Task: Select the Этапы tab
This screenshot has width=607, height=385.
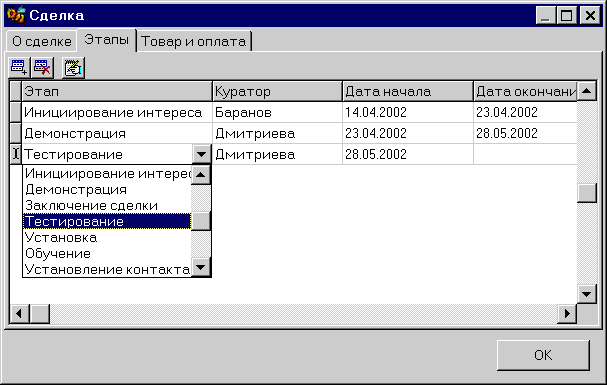Action: coord(106,39)
